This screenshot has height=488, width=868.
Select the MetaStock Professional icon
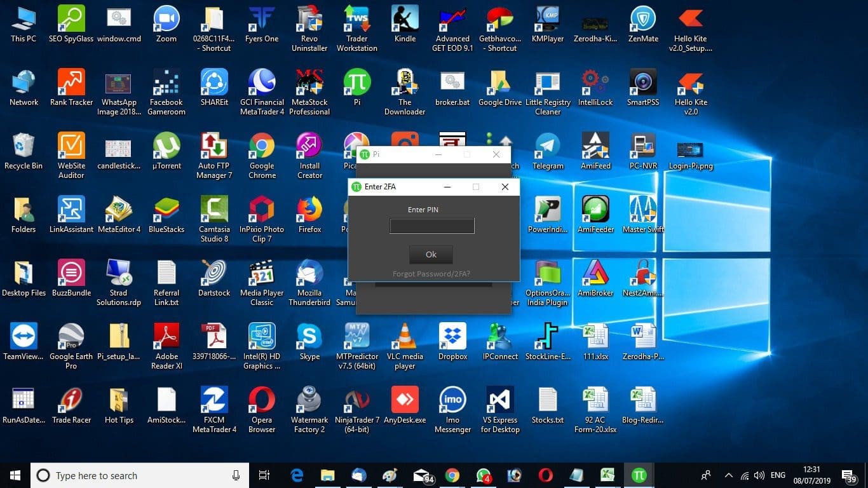[x=309, y=92]
